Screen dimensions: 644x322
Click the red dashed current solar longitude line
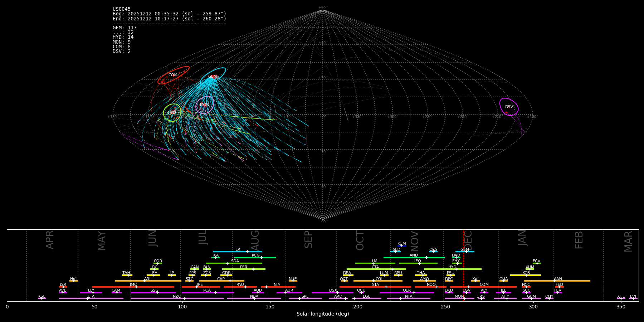coord(463,265)
